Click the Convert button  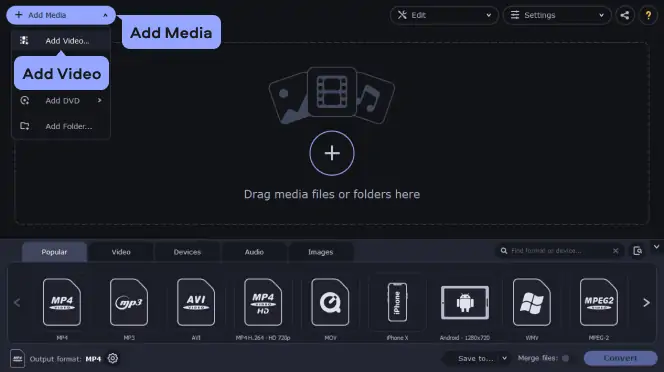[x=620, y=358]
